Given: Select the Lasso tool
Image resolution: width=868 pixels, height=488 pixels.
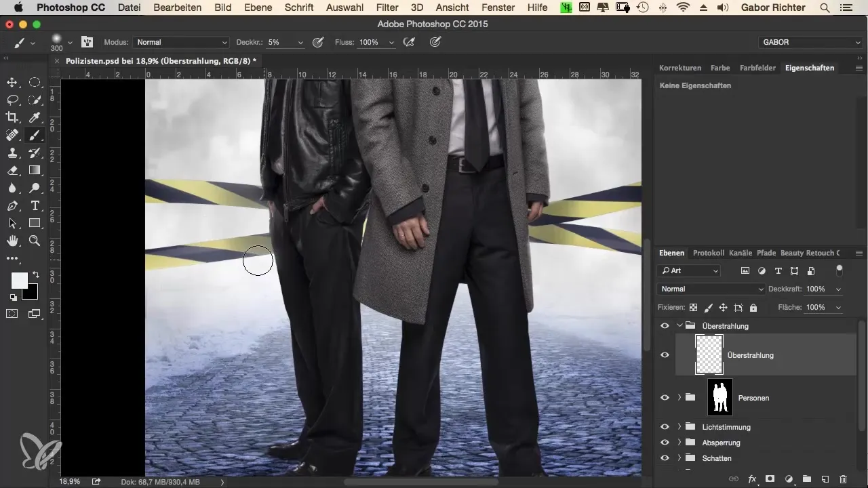Looking at the screenshot, I should (x=12, y=100).
